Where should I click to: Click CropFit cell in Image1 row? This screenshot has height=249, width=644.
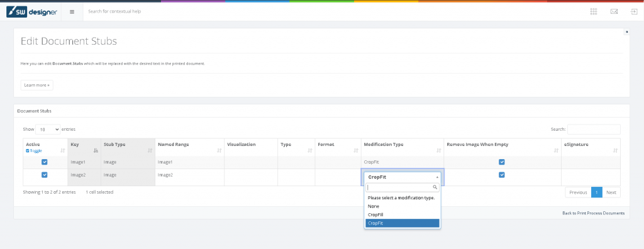[402, 162]
